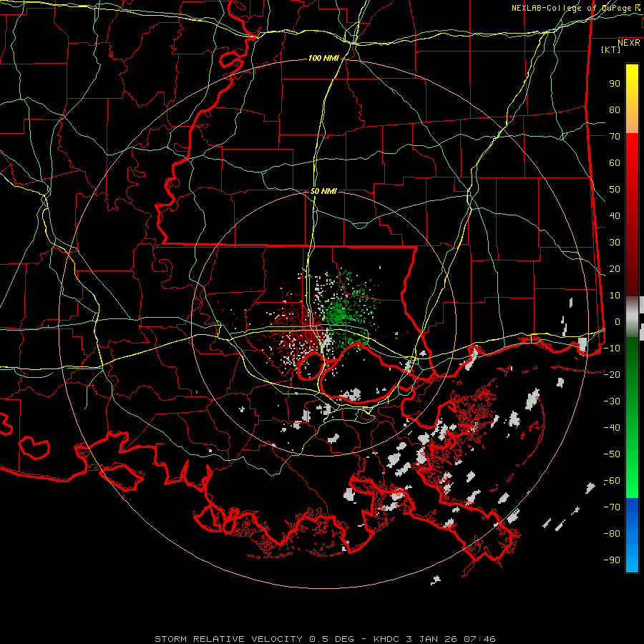Select the 0 knots scale value
644x644 pixels.
[x=618, y=321]
